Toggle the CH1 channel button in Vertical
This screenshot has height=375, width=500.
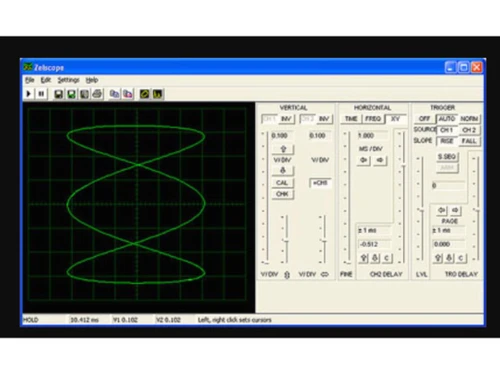point(269,119)
